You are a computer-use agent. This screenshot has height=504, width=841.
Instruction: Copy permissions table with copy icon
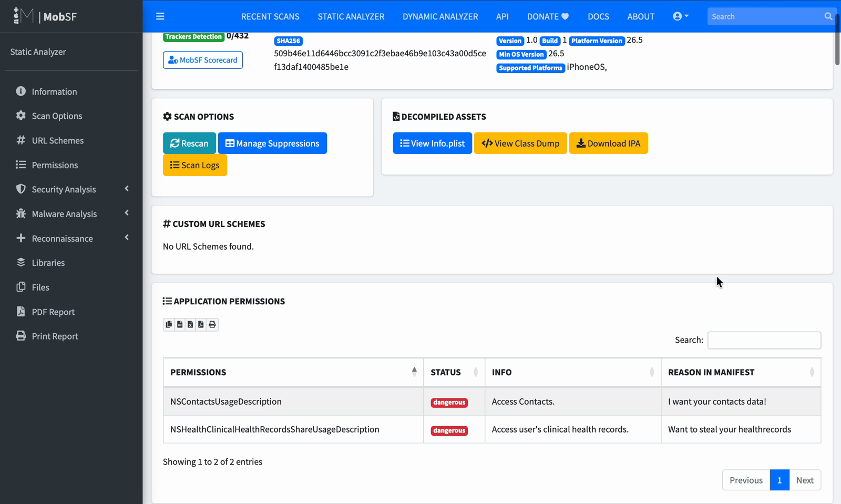169,324
